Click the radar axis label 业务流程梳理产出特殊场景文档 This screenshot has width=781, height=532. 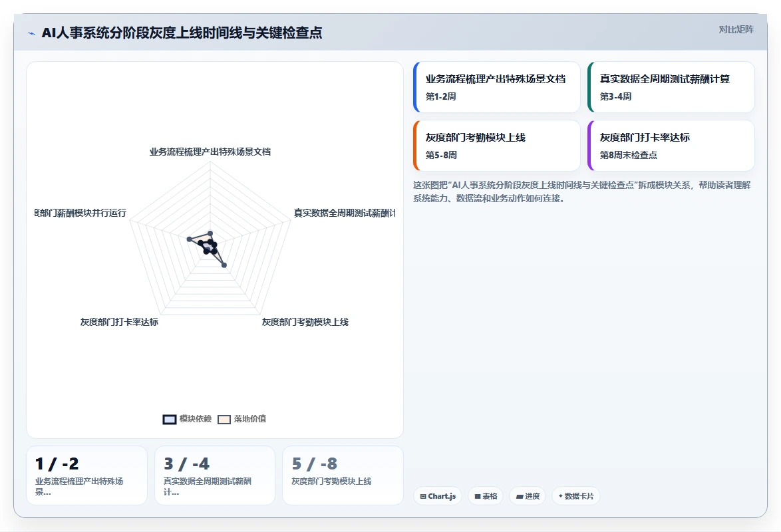pyautogui.click(x=210, y=152)
